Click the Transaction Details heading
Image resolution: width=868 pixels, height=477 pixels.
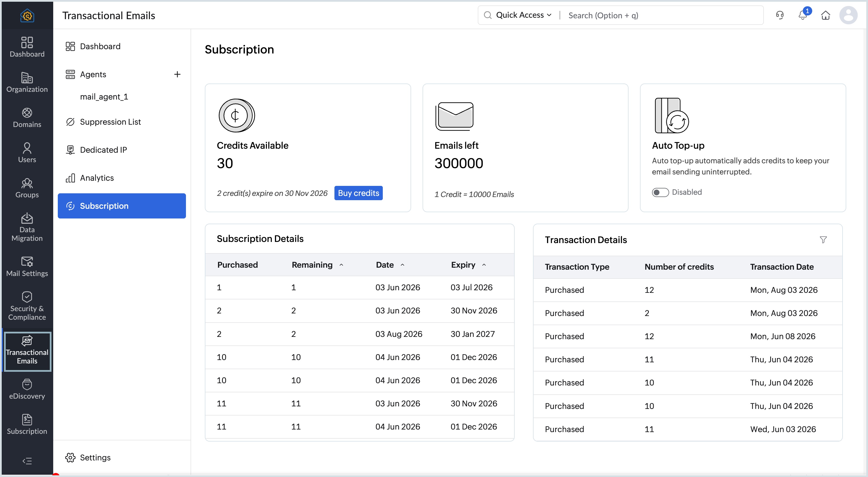click(586, 240)
